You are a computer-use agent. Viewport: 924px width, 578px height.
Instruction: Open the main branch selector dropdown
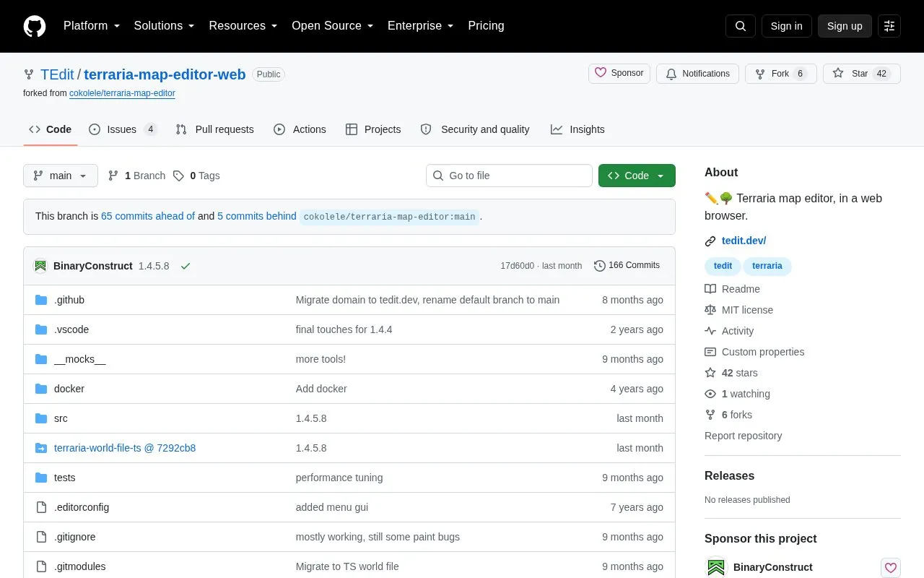coord(61,176)
